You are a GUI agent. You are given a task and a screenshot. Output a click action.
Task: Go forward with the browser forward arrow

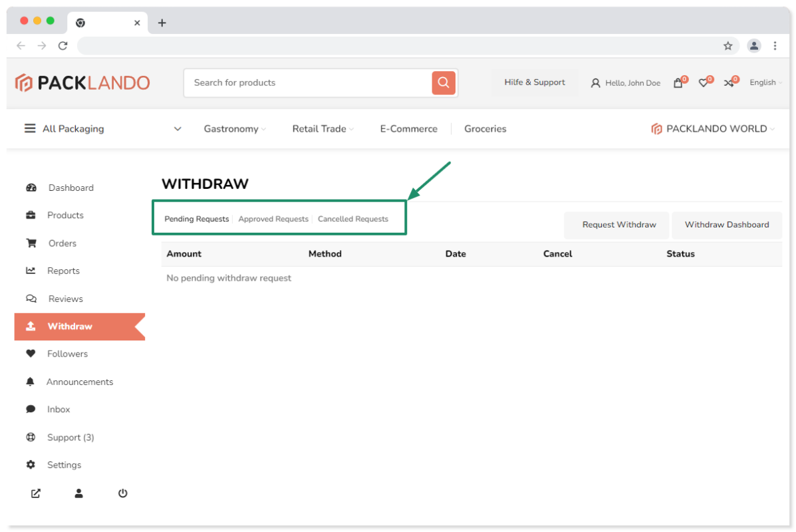pyautogui.click(x=42, y=46)
